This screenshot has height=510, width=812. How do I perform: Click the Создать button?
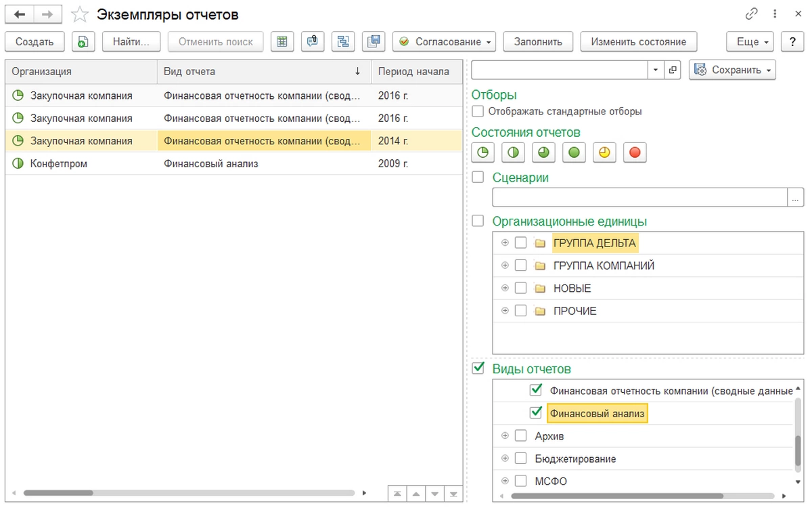pyautogui.click(x=35, y=41)
